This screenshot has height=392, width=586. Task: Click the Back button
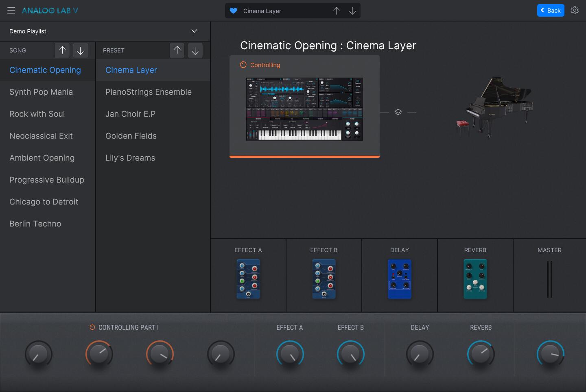click(x=551, y=10)
